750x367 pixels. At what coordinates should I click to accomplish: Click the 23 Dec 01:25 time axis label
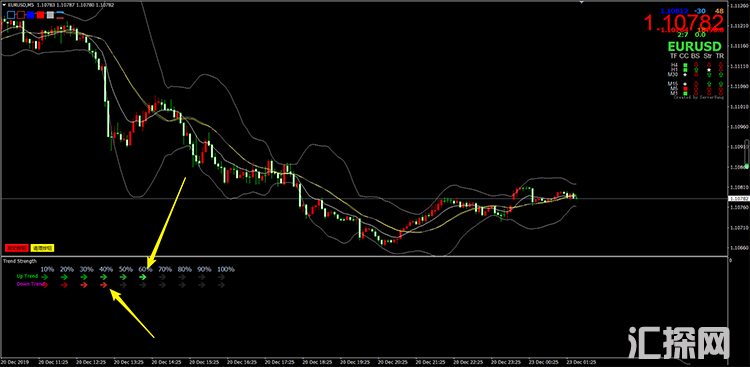pos(580,361)
